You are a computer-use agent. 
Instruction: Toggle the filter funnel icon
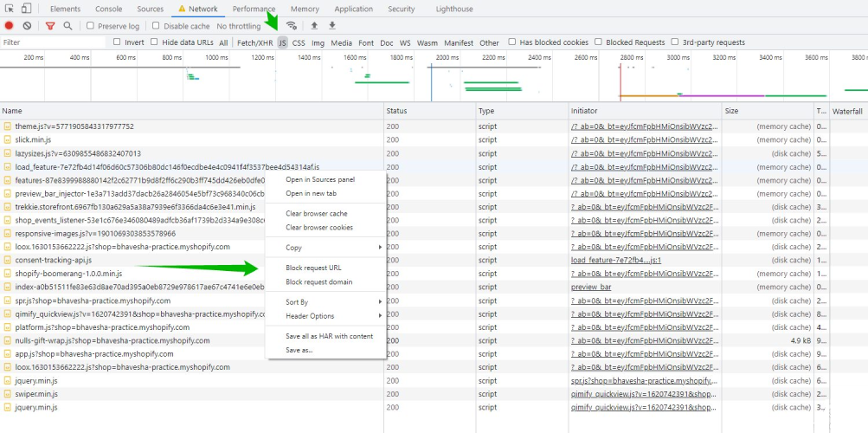[x=49, y=26]
